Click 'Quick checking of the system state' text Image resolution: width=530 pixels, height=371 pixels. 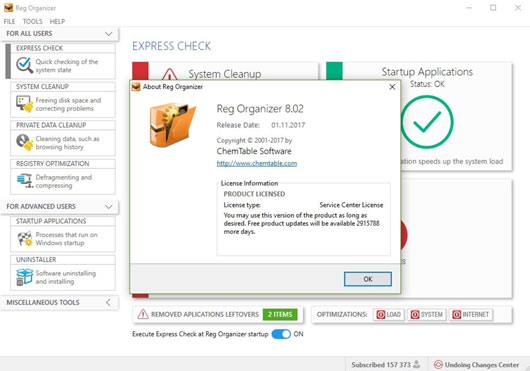[x=67, y=66]
